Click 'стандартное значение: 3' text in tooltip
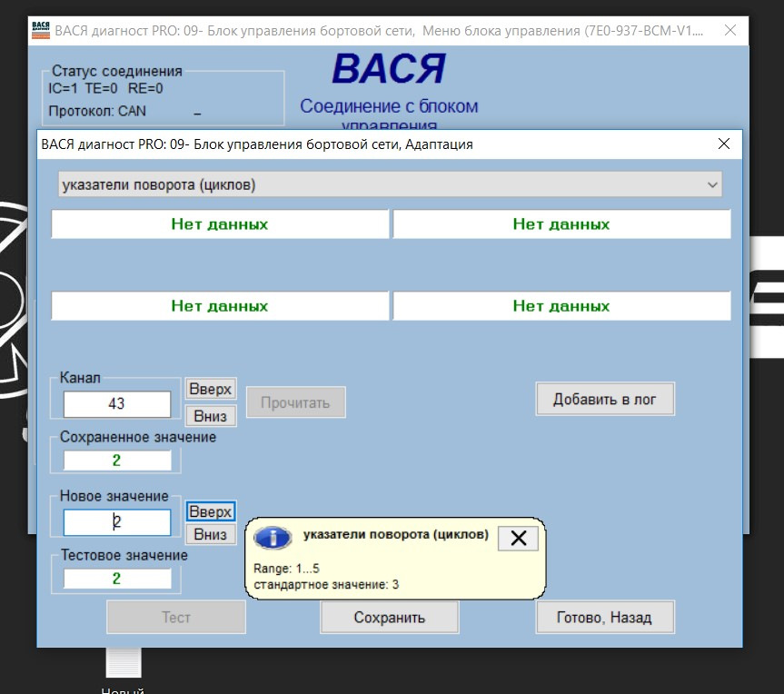The height and width of the screenshot is (694, 784). point(326,584)
